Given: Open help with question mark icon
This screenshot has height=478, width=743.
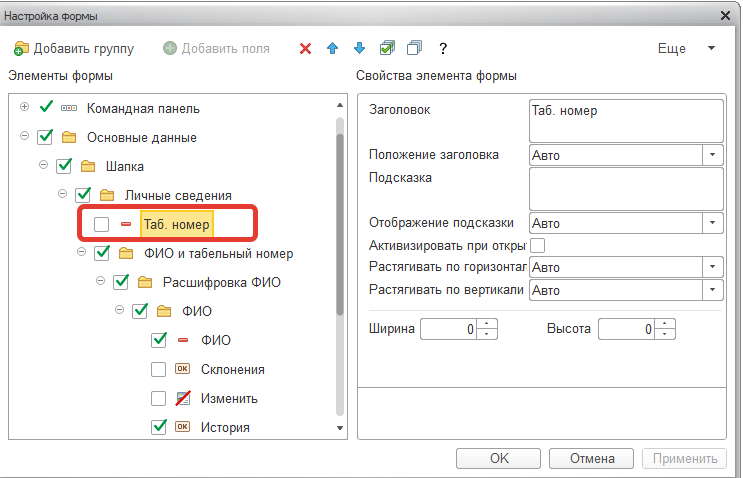Looking at the screenshot, I should [x=443, y=48].
